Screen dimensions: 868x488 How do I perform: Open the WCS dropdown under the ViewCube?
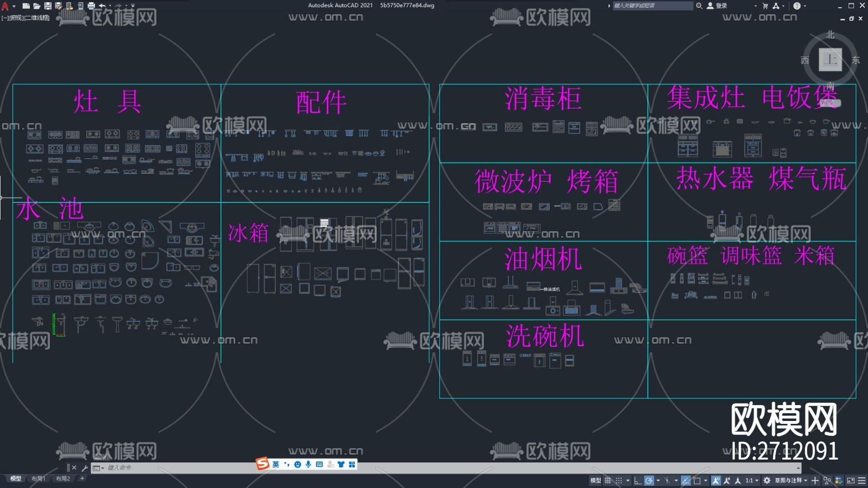[830, 103]
